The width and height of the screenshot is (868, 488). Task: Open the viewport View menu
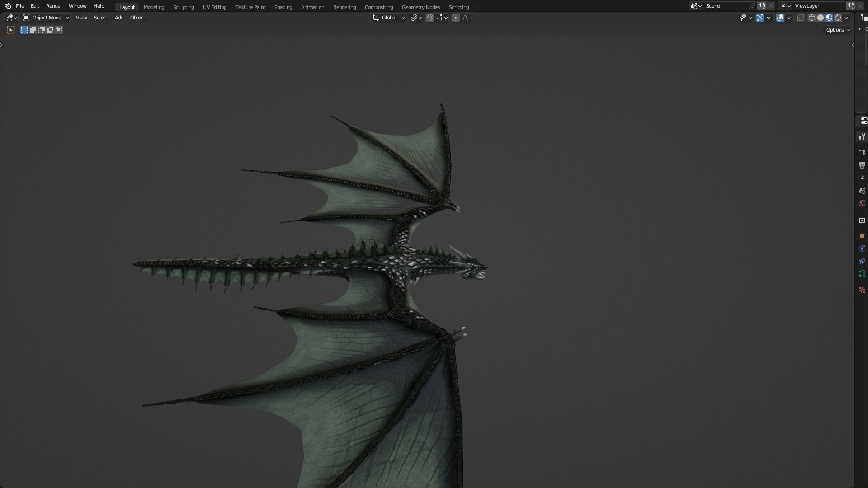click(x=81, y=18)
